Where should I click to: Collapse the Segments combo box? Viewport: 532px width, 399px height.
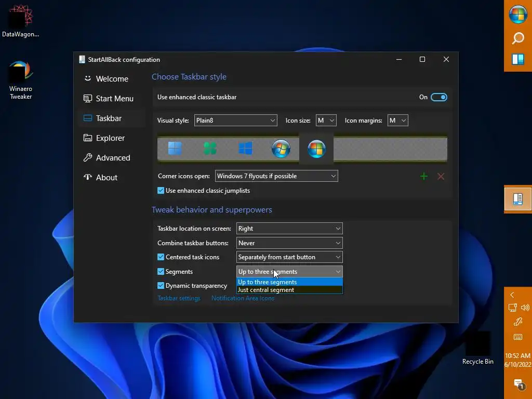289,271
